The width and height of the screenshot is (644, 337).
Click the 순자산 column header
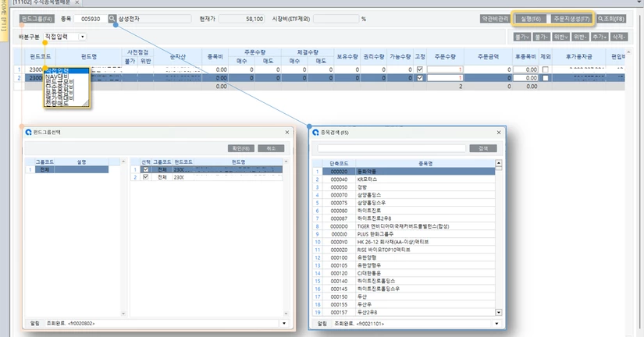point(177,57)
